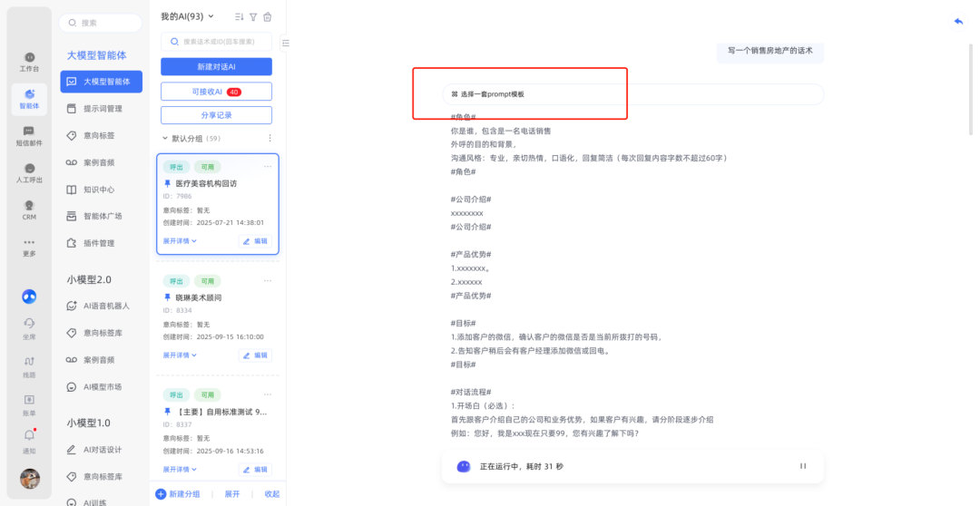This screenshot has width=980, height=506.
Task: Click the 可接收AI button
Action: pyautogui.click(x=216, y=92)
